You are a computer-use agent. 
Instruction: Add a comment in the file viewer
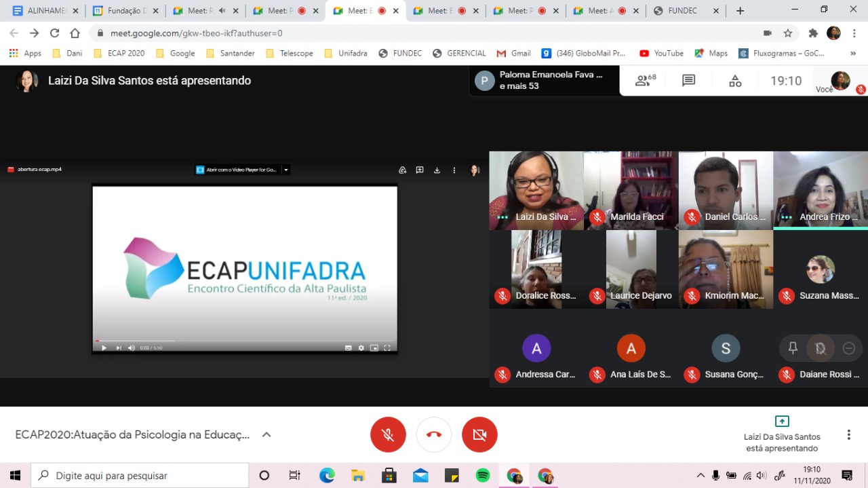point(420,170)
